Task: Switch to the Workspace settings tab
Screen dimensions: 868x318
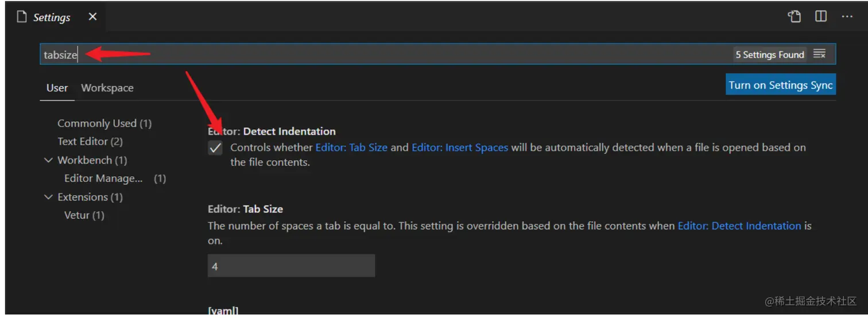Action: pyautogui.click(x=107, y=88)
